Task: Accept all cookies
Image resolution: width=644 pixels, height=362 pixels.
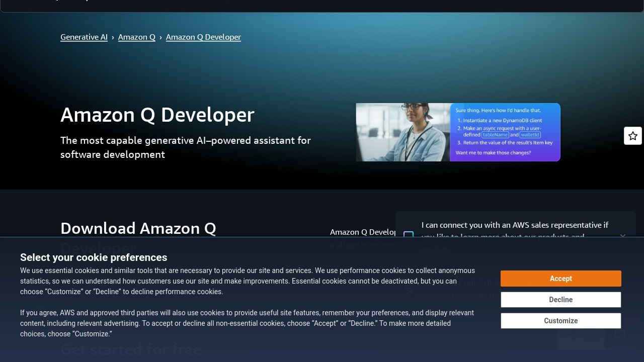Action: [560, 279]
